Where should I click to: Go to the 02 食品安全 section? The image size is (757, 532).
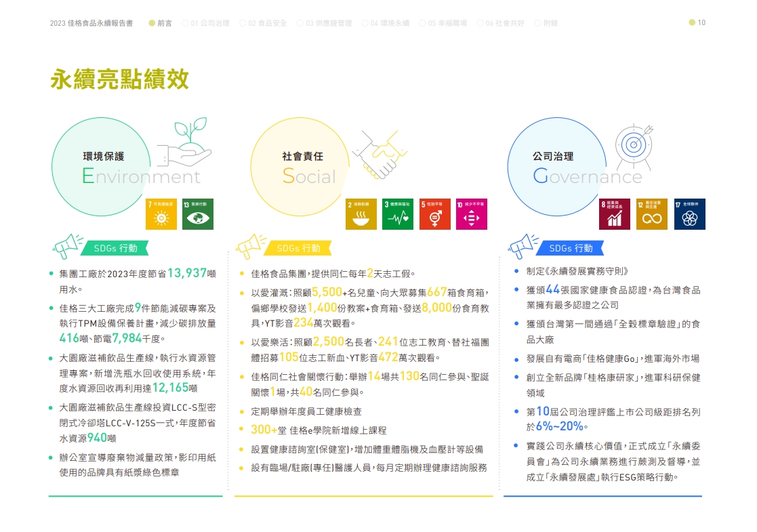[x=264, y=22]
